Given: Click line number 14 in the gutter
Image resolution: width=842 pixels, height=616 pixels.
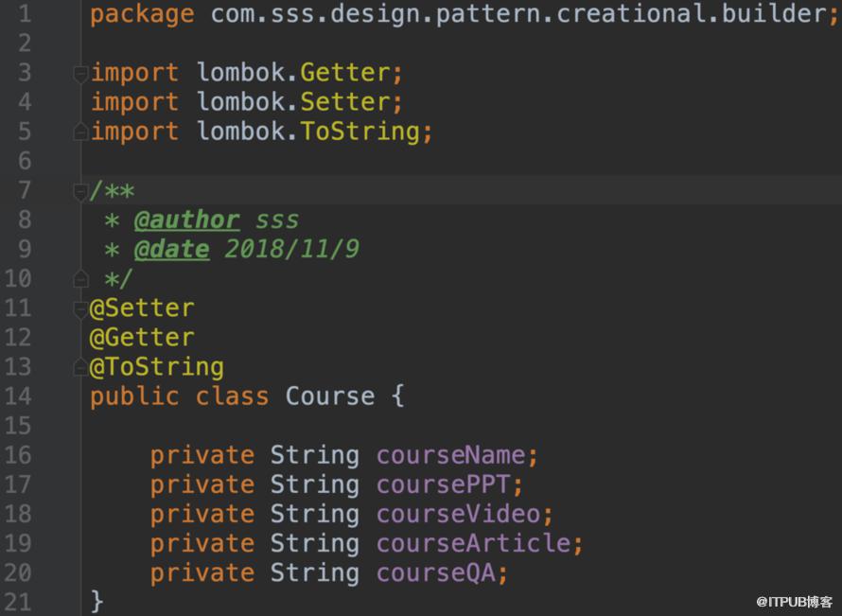Looking at the screenshot, I should point(18,396).
